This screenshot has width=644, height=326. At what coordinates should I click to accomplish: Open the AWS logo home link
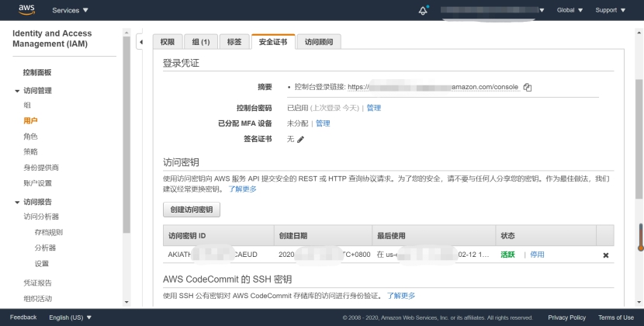[x=26, y=10]
